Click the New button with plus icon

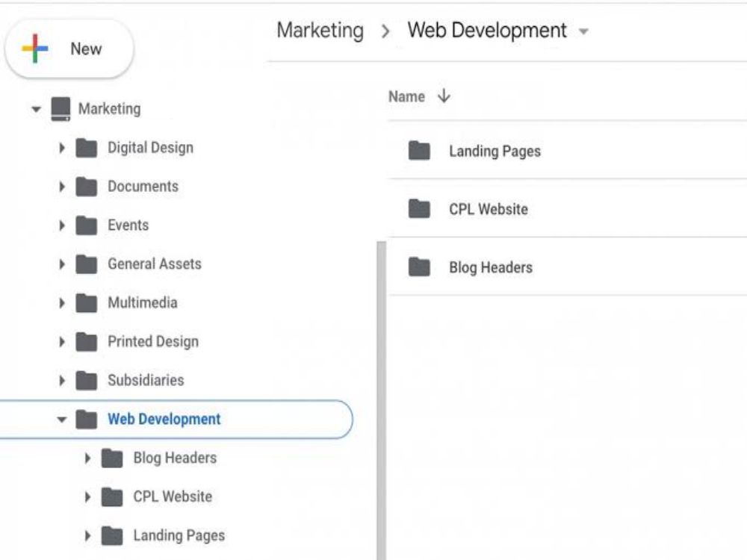click(x=69, y=49)
